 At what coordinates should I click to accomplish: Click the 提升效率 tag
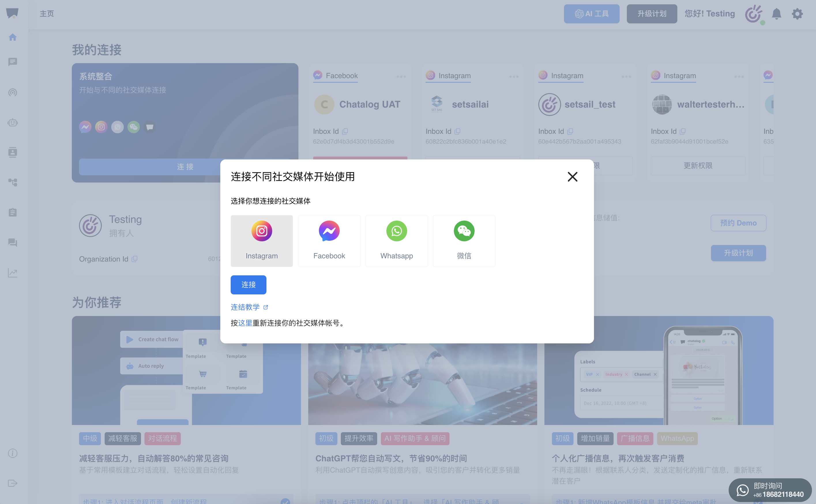point(359,438)
